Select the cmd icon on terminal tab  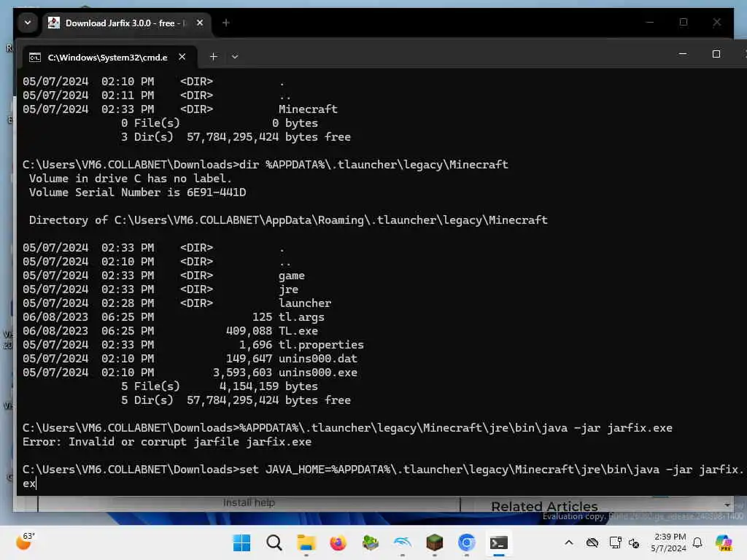[35, 58]
